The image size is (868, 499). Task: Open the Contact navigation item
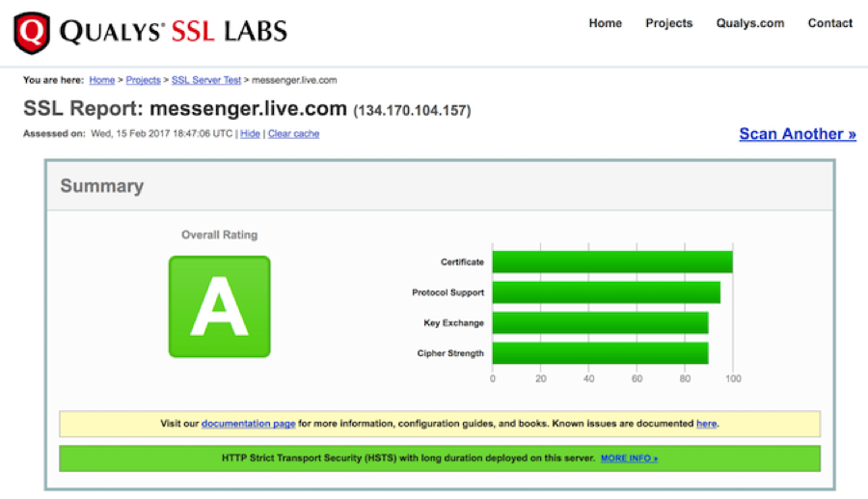[x=829, y=23]
